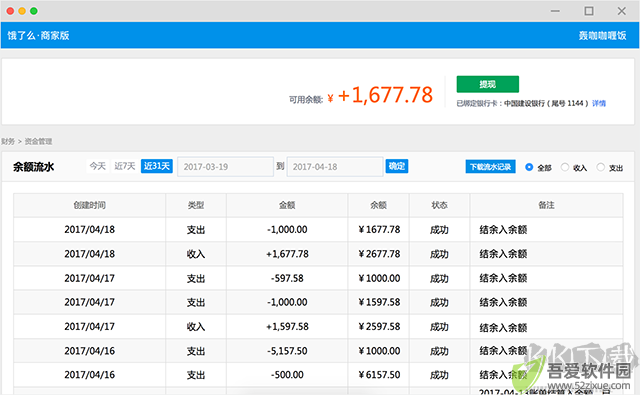The image size is (640, 395).
Task: Click 下载流水记录 download button
Action: pyautogui.click(x=490, y=167)
